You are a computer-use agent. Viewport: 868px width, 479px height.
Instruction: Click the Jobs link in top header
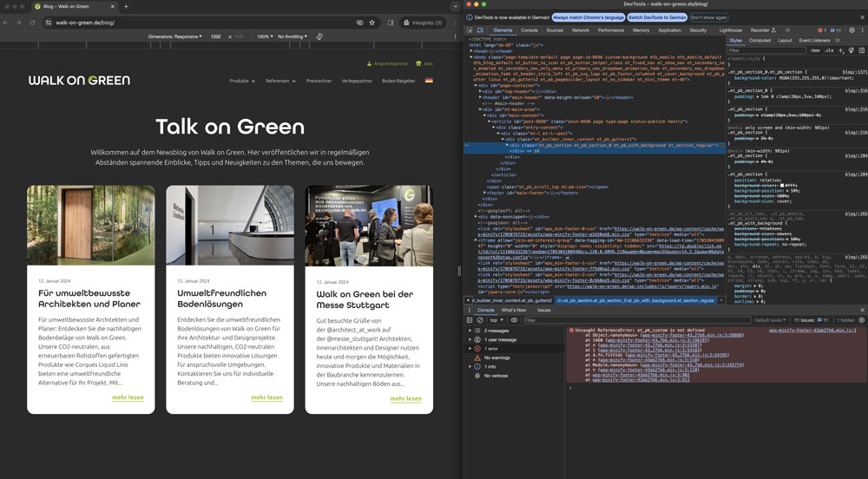(x=424, y=63)
